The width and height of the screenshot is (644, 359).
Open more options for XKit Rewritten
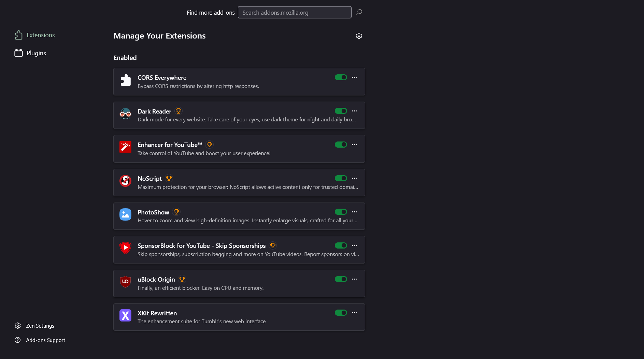pyautogui.click(x=355, y=313)
